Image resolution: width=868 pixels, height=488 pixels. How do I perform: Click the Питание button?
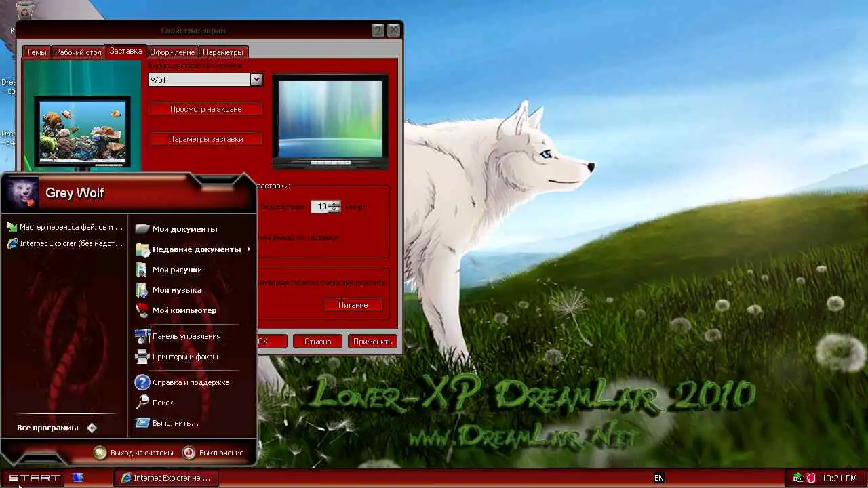pyautogui.click(x=353, y=305)
